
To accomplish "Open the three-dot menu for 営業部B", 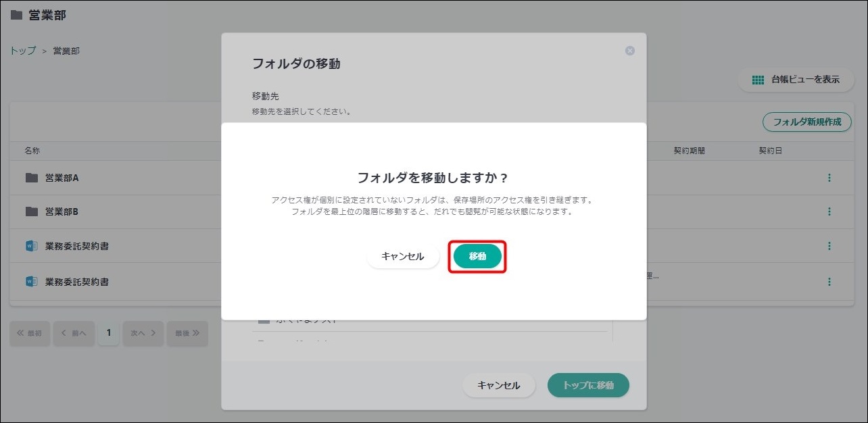I will (x=829, y=211).
